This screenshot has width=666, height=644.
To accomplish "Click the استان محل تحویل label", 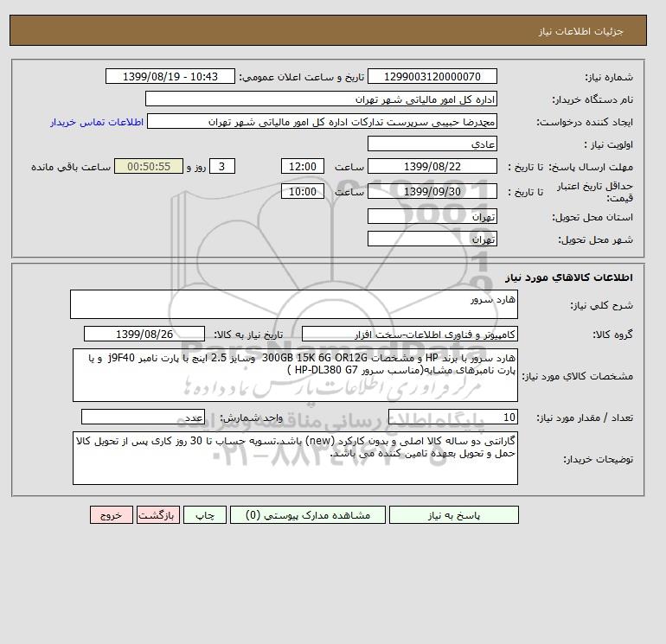I will (592, 217).
